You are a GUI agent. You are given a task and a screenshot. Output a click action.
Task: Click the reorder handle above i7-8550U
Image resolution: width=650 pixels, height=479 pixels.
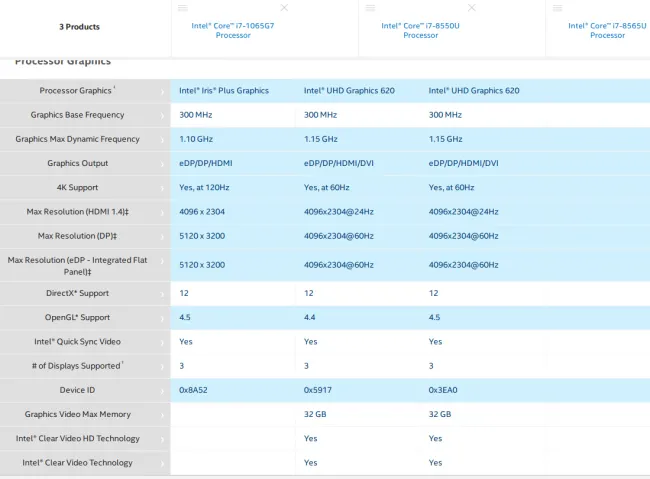click(370, 7)
